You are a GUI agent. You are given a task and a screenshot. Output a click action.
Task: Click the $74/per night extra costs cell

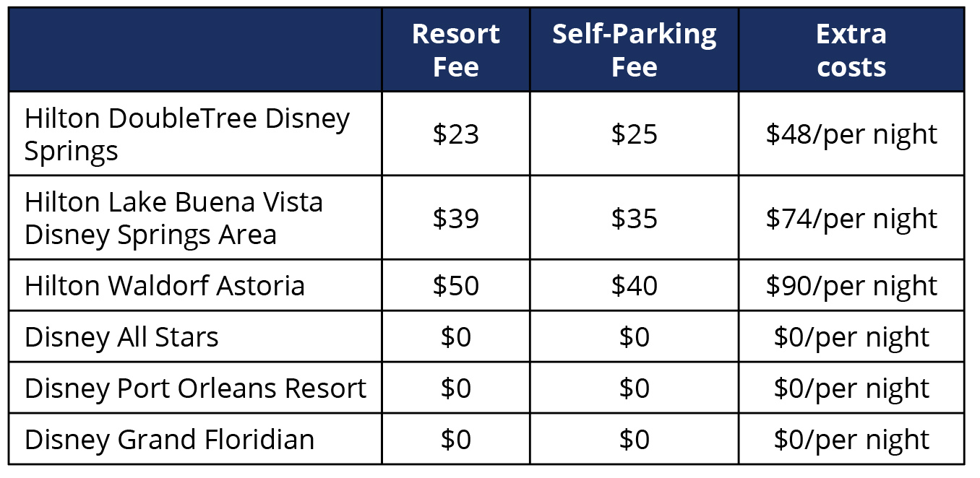click(851, 218)
